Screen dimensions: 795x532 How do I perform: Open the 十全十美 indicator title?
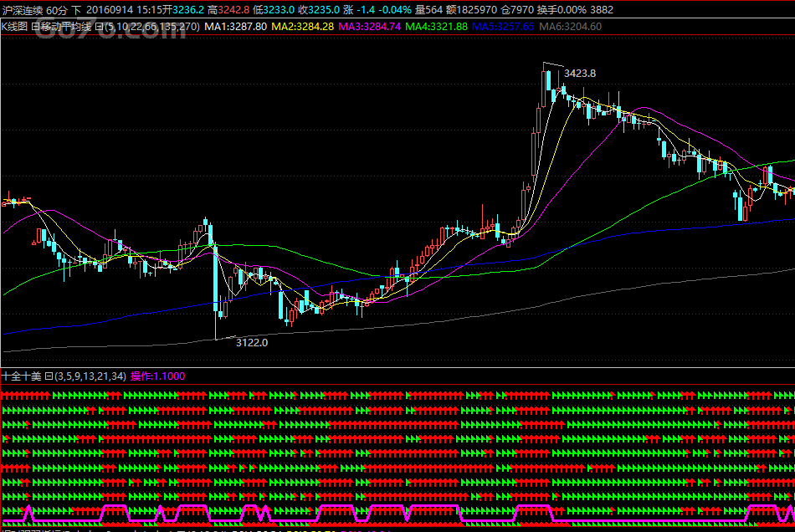pos(22,376)
